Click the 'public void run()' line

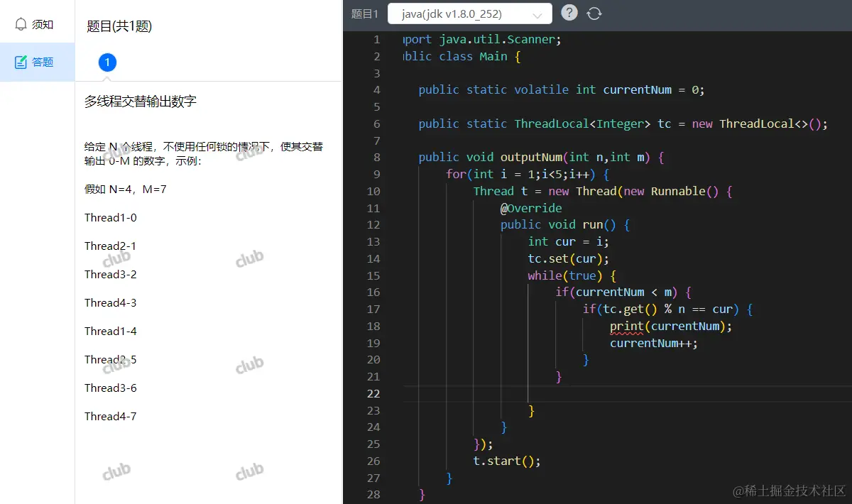pos(565,225)
